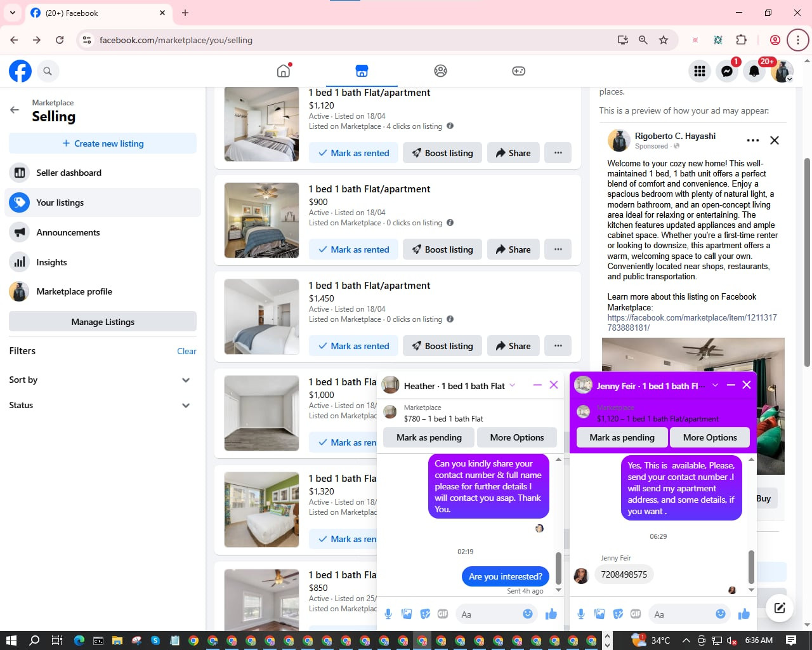This screenshot has width=812, height=650.
Task: Focus the Heather chat message field
Action: coord(488,614)
